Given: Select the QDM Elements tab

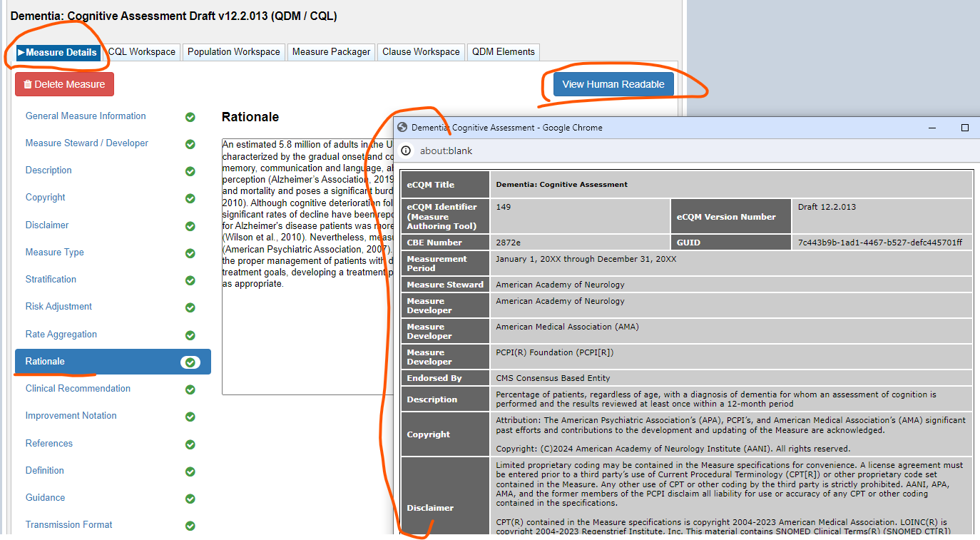Looking at the screenshot, I should click(503, 52).
